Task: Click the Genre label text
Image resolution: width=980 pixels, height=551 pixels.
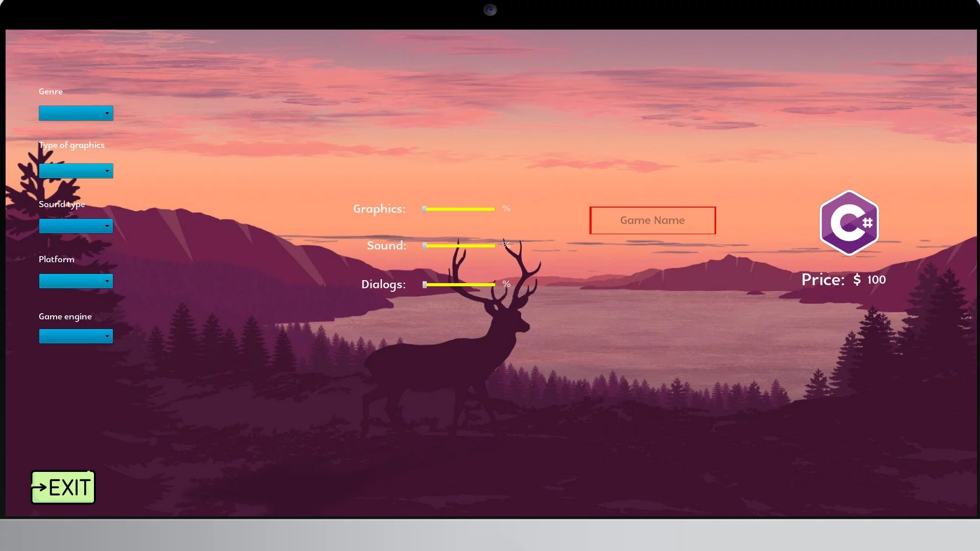Action: point(51,91)
